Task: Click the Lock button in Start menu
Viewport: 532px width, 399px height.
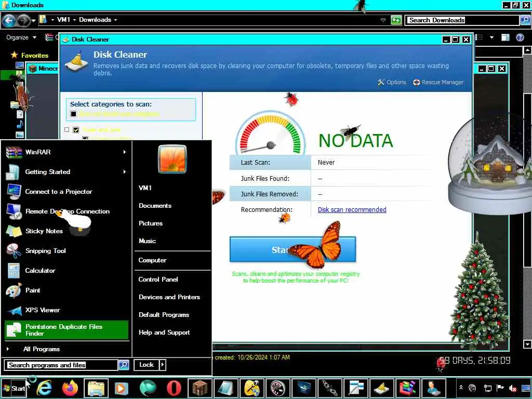Action: tap(147, 365)
